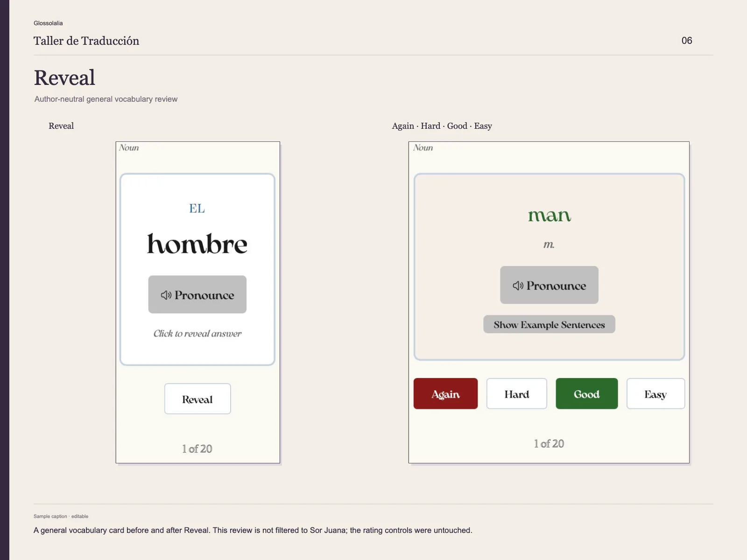
Task: Click the page number 06
Action: (x=687, y=41)
